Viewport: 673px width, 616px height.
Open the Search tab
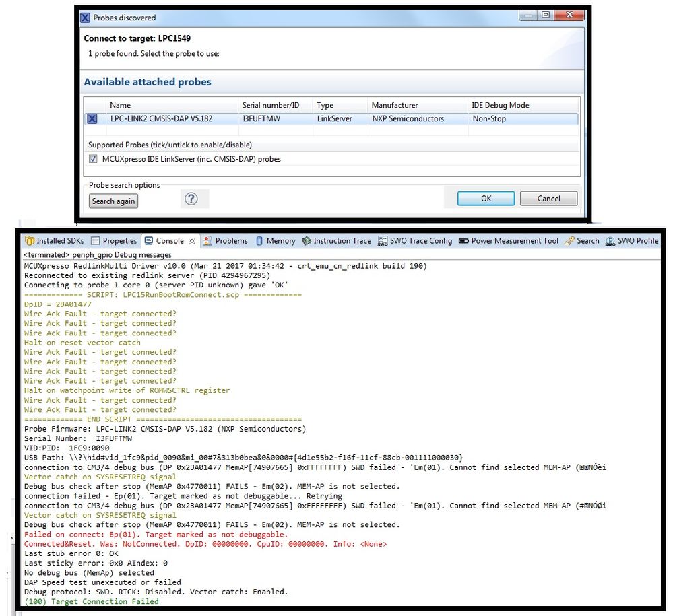pos(582,240)
